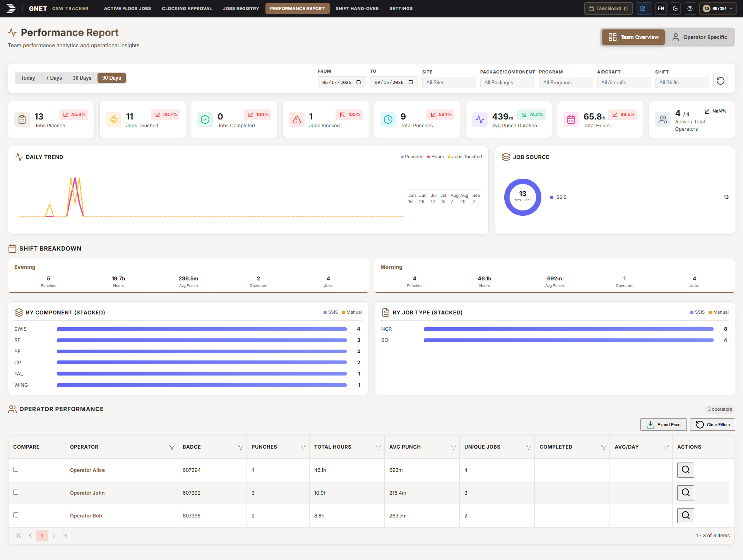Open the All Packages dropdown

click(507, 82)
